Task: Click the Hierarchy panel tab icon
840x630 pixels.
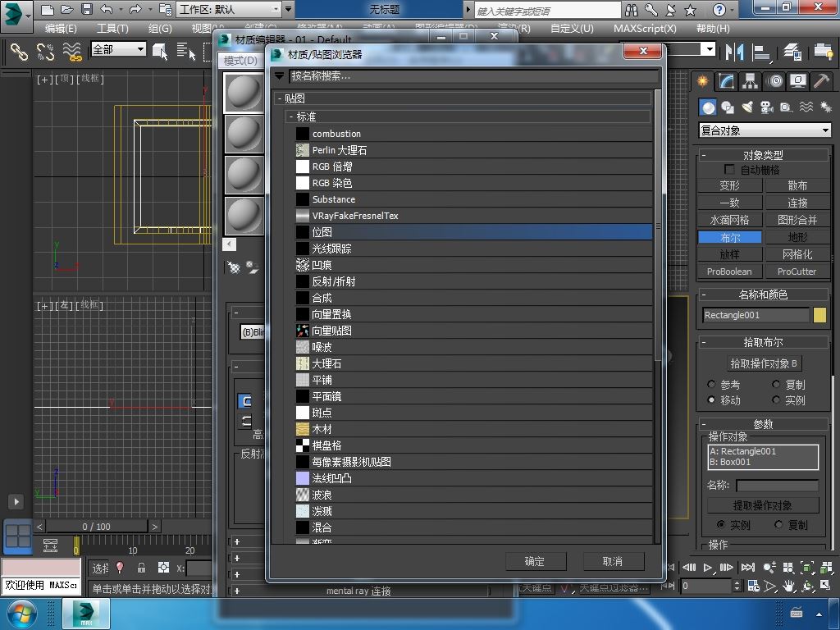Action: pyautogui.click(x=750, y=81)
